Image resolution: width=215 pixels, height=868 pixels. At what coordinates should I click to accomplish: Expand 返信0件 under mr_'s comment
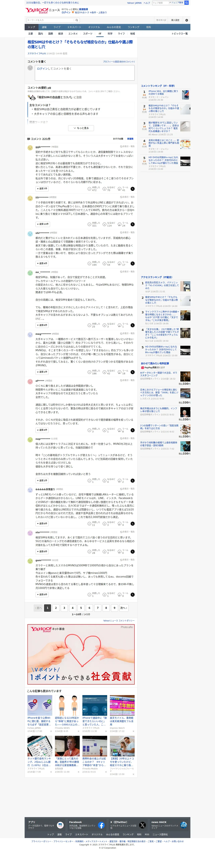(42, 325)
